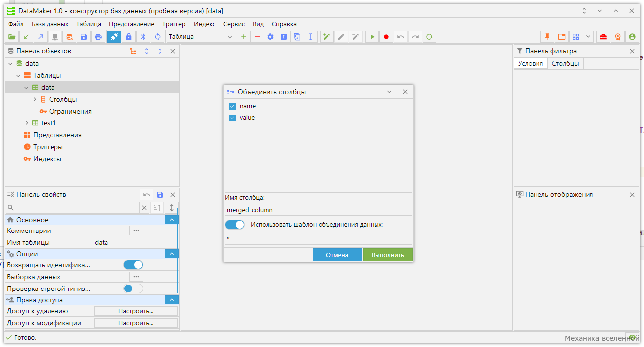This screenshot has width=644, height=347.
Task: Open the 'Таблица' dropdown in toolbar
Action: pyautogui.click(x=201, y=37)
